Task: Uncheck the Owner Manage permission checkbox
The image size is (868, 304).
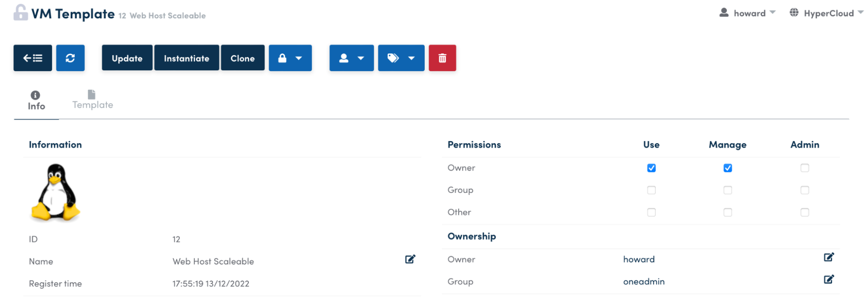Action: pos(727,168)
